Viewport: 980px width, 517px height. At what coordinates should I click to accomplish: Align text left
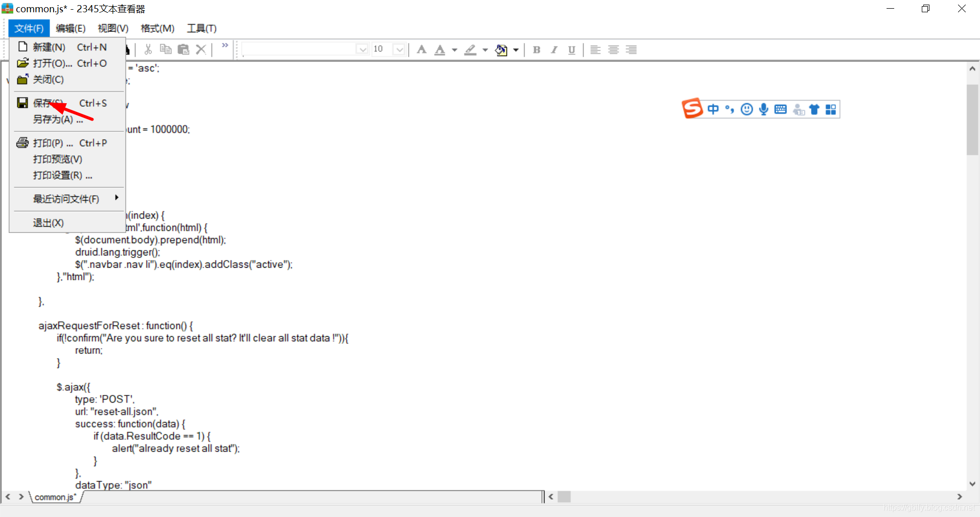[x=595, y=50]
